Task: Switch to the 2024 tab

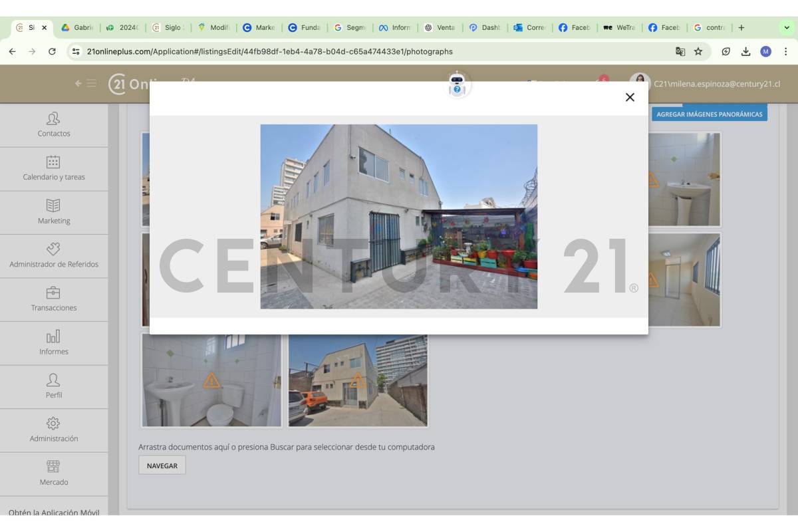Action: pos(123,28)
